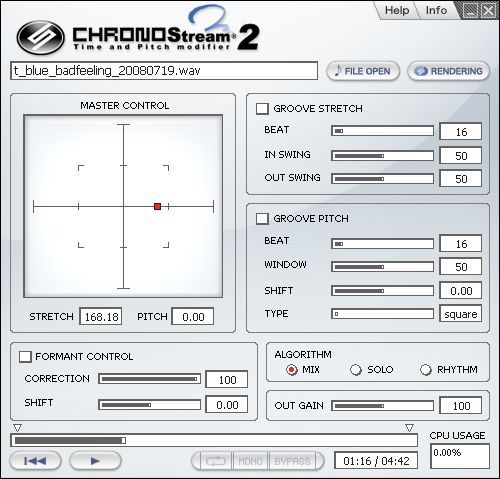
Task: Open the Help tab
Action: pos(397,10)
